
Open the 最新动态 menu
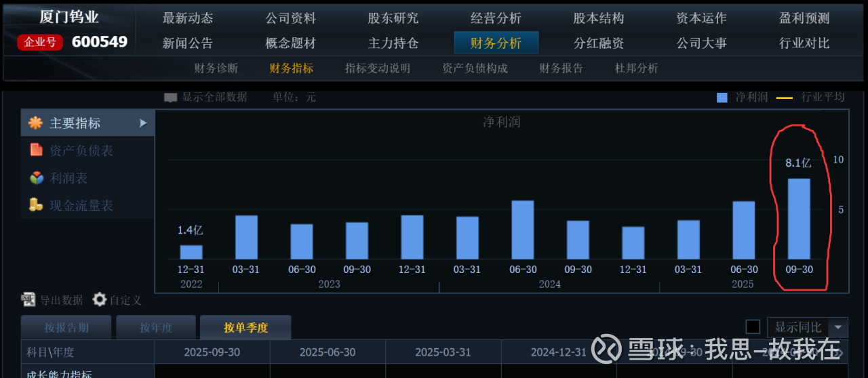coord(188,18)
